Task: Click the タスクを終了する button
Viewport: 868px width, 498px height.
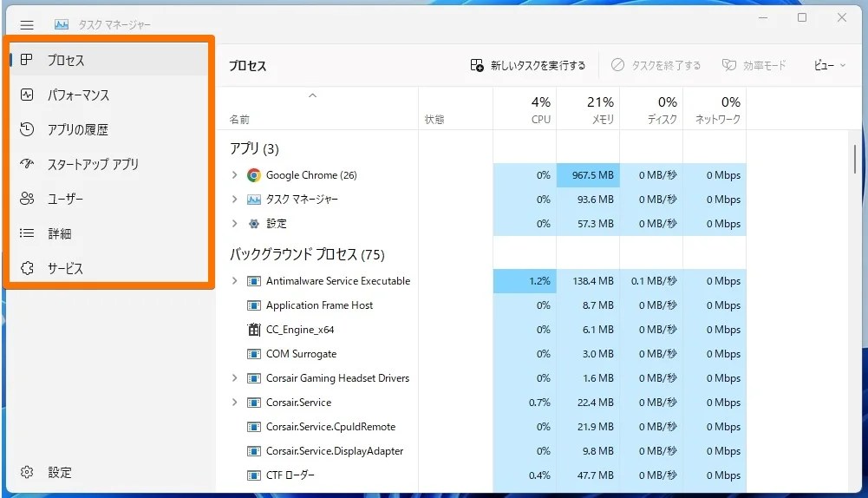Action: pyautogui.click(x=656, y=65)
